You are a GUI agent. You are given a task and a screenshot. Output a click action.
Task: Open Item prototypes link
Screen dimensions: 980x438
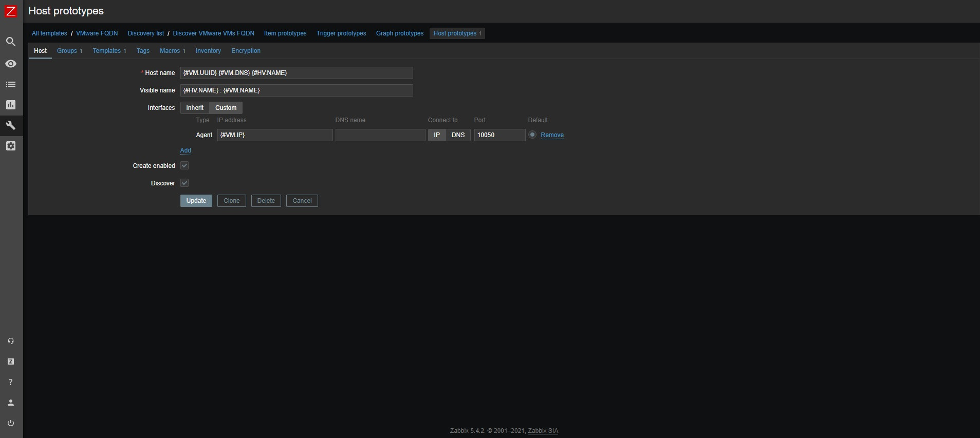285,33
